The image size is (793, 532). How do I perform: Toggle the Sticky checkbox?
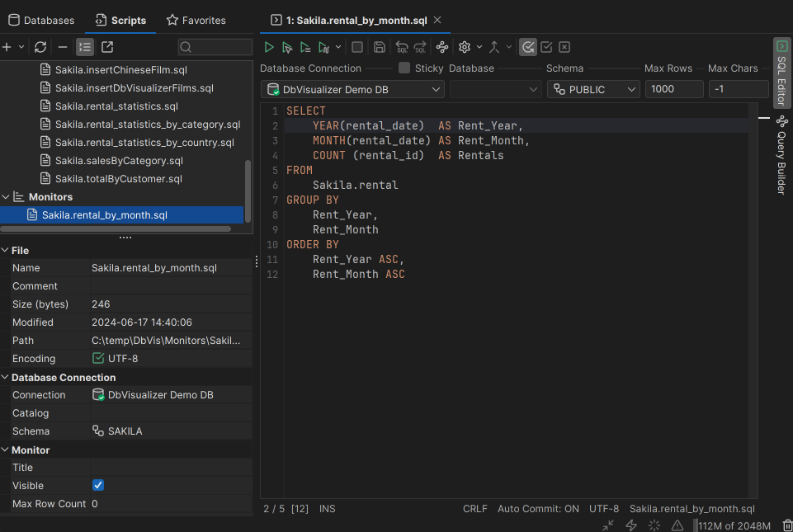404,68
